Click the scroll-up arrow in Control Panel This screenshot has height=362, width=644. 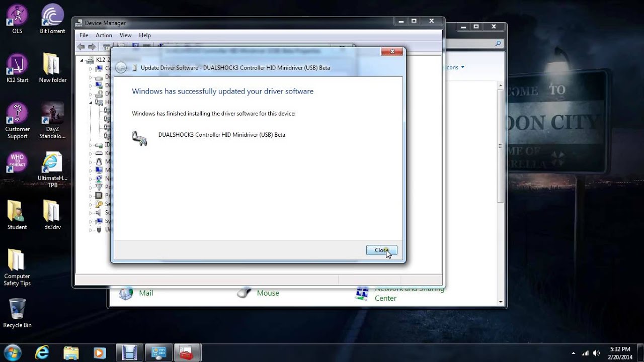tap(500, 86)
